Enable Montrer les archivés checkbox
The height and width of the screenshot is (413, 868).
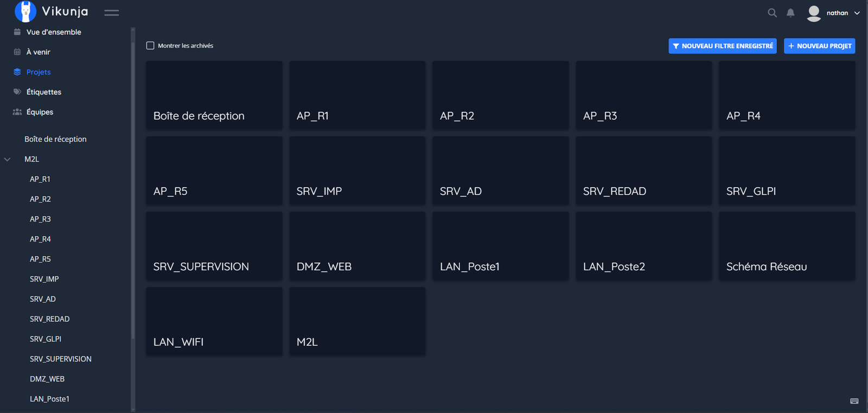[150, 46]
